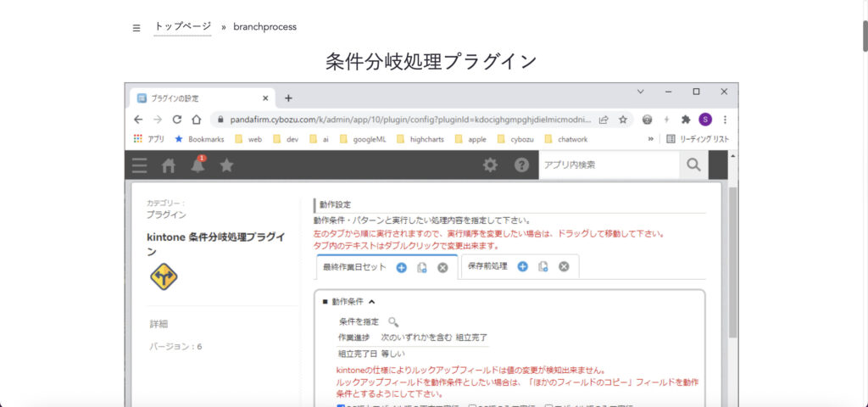The height and width of the screenshot is (407, 868).
Task: Reload the page with the refresh icon
Action: (x=177, y=120)
